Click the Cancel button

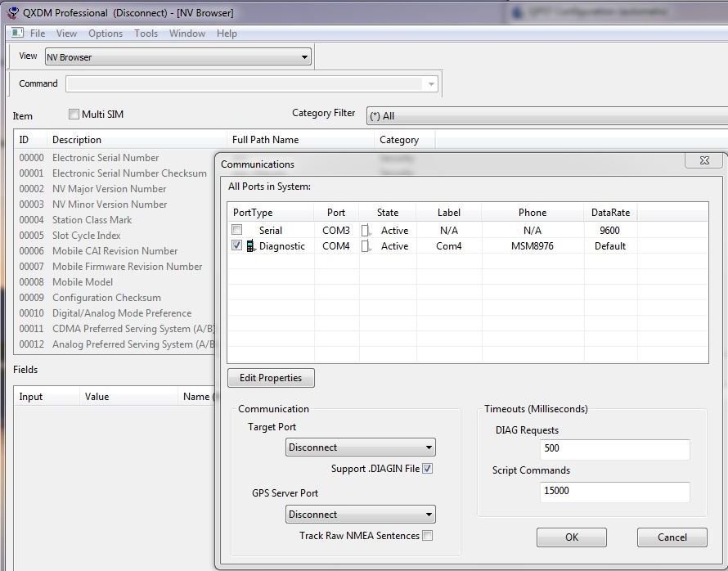(672, 537)
